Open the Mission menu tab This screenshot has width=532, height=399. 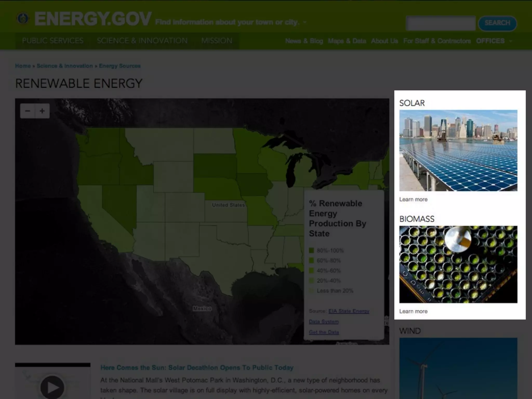click(x=217, y=41)
